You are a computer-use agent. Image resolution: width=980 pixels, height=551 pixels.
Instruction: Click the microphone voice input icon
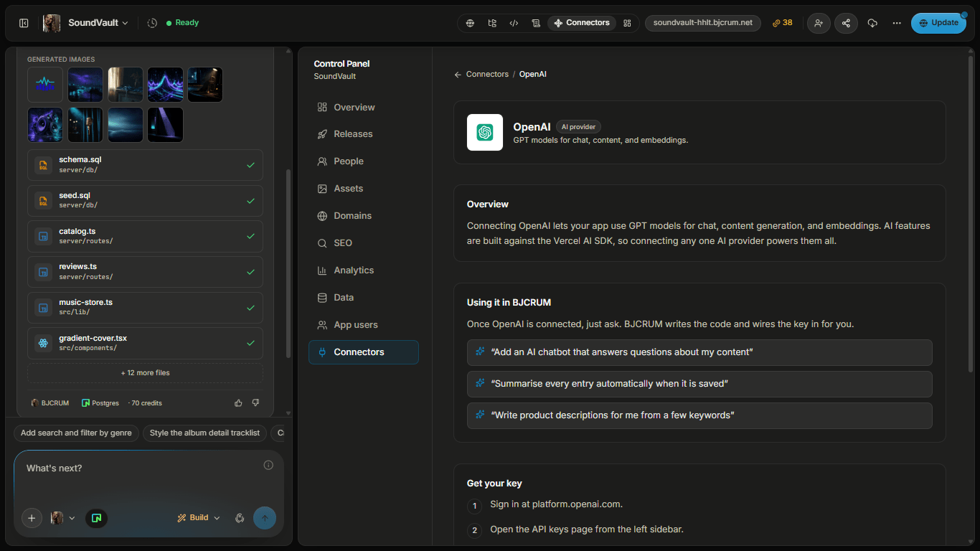(240, 518)
